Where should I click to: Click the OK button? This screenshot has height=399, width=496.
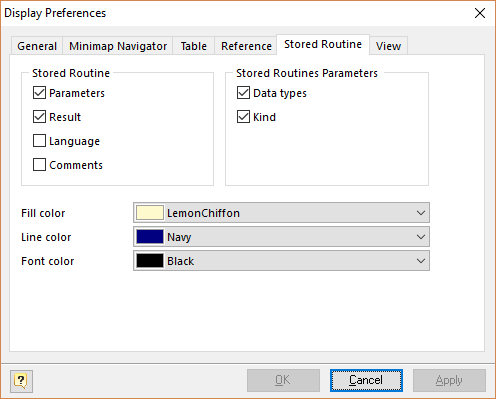283,380
